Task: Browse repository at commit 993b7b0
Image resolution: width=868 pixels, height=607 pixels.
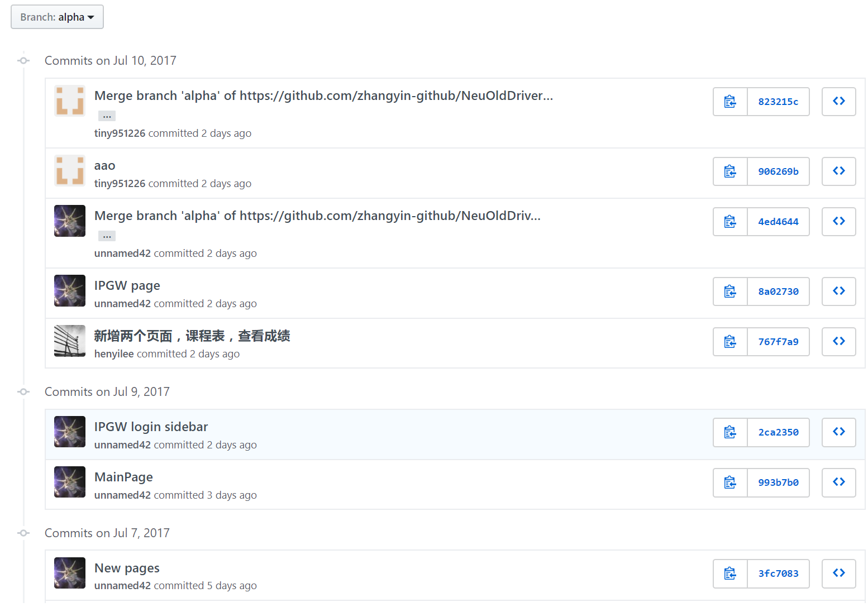Action: pyautogui.click(x=839, y=482)
